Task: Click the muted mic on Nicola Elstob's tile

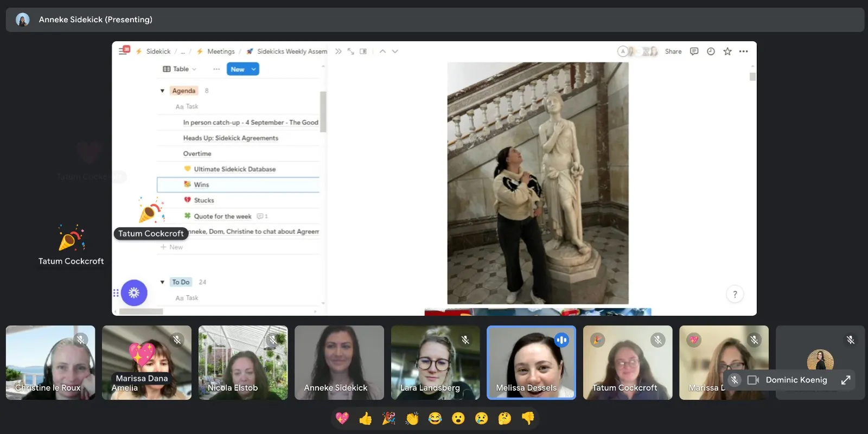Action: (273, 340)
